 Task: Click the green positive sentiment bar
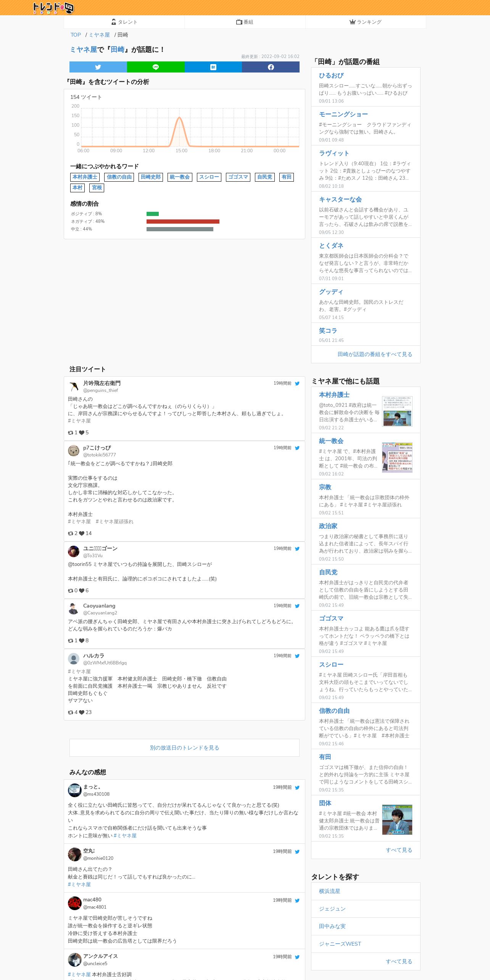tap(153, 214)
